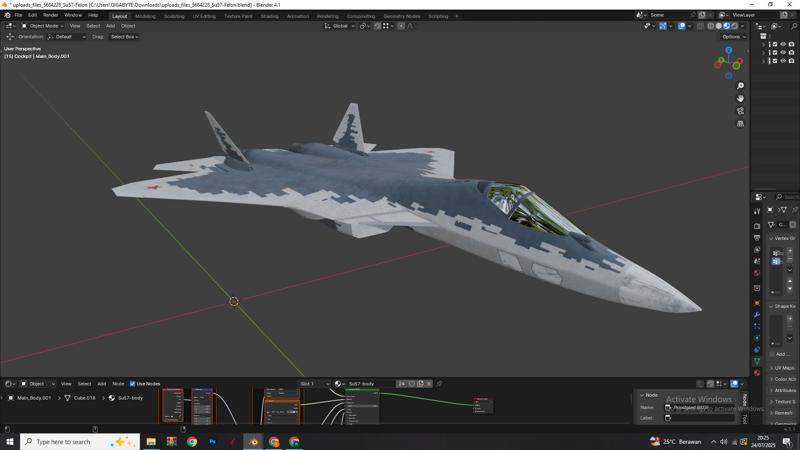The height and width of the screenshot is (450, 800).
Task: Switch to UV Editing workspace tab
Action: pyautogui.click(x=204, y=16)
